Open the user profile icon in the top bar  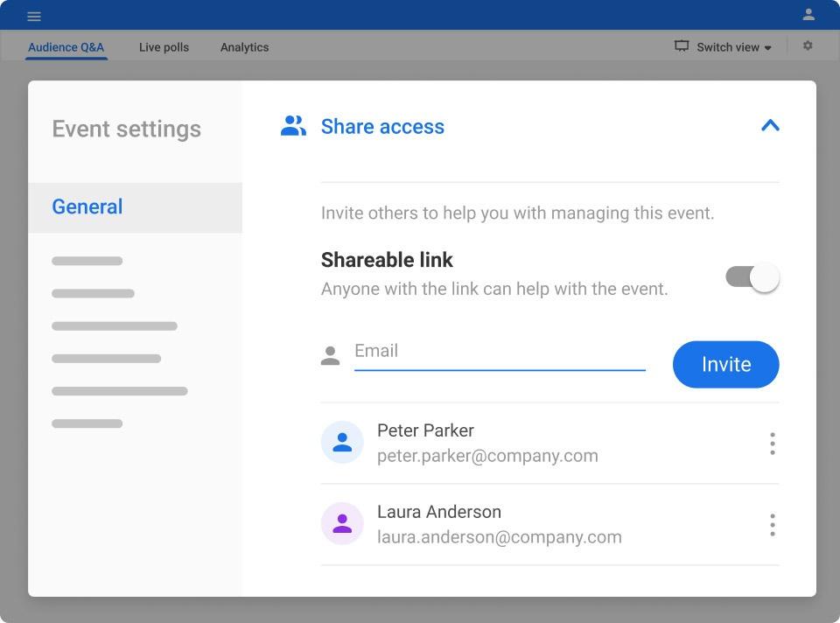click(x=808, y=15)
